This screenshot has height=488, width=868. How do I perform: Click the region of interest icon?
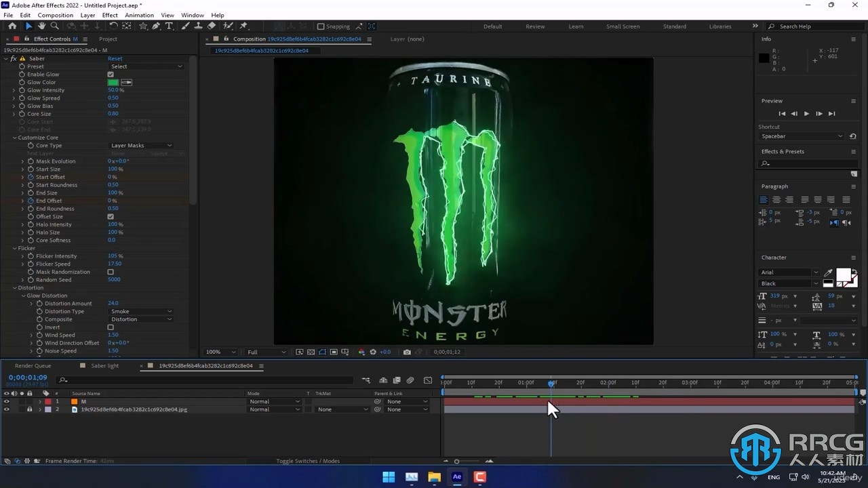click(334, 352)
